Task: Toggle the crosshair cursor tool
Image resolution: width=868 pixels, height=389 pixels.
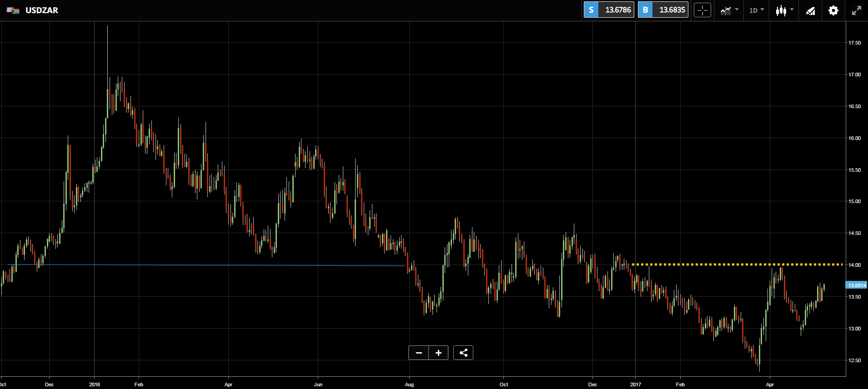Action: coord(702,10)
